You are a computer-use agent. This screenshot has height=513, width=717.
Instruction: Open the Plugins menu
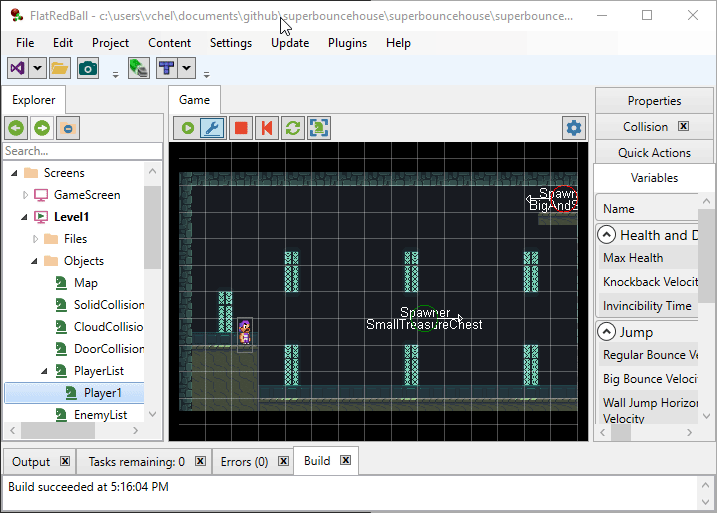click(x=347, y=43)
